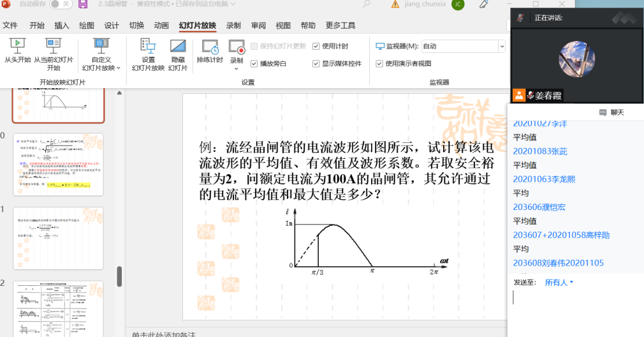Expand the 监视器 monitor dropdown

[x=501, y=46]
